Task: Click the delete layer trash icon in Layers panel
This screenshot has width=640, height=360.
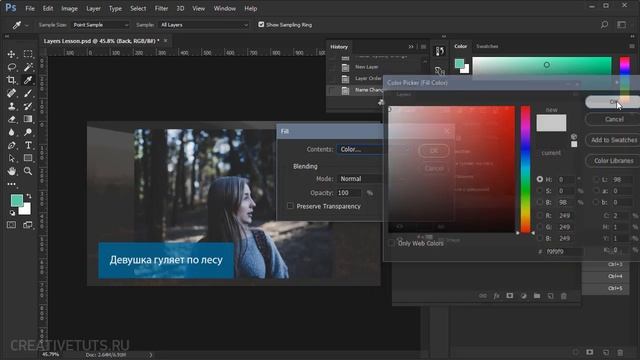Action: click(564, 296)
